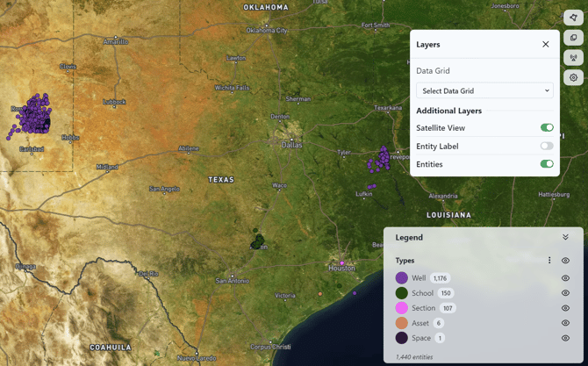The width and height of the screenshot is (588, 366).
Task: Hide the School entity type
Action: (565, 293)
